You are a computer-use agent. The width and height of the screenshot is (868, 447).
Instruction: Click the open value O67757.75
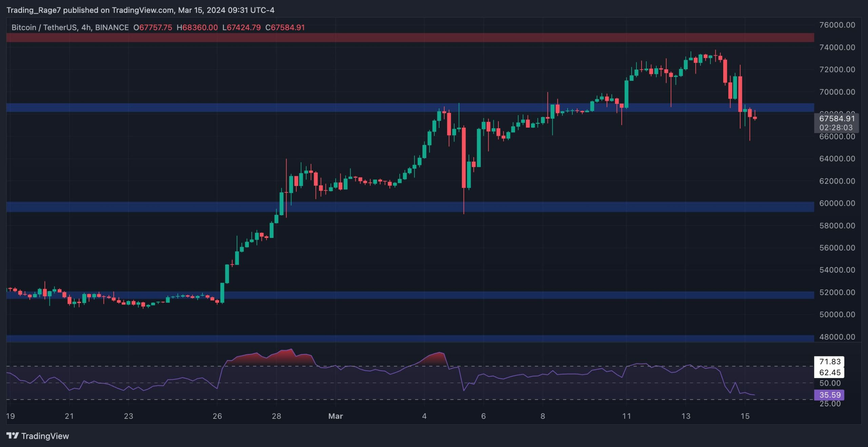[153, 27]
